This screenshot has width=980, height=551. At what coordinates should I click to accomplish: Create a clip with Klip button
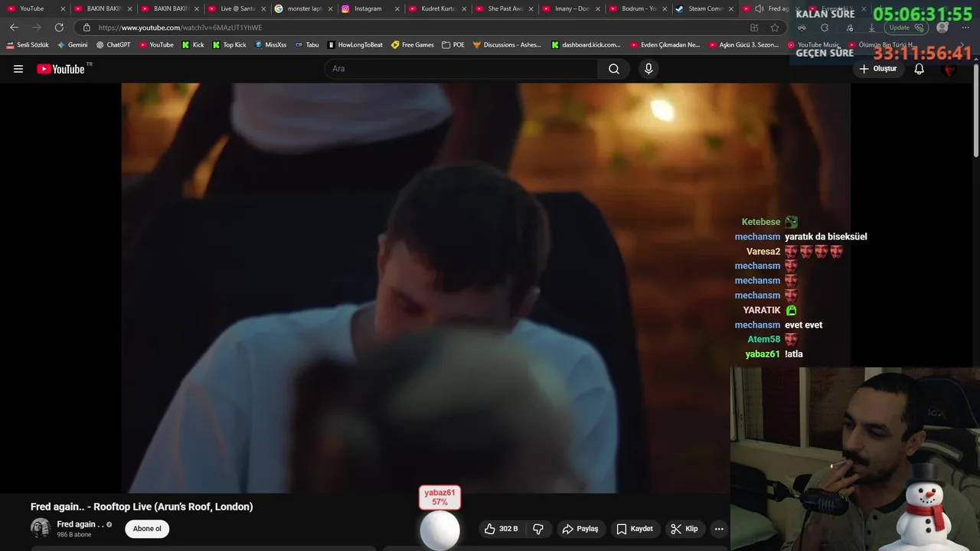684,529
